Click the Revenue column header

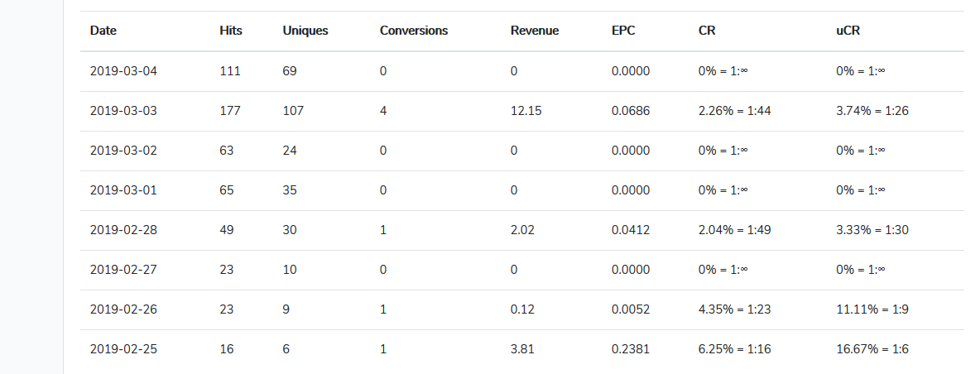pos(535,31)
